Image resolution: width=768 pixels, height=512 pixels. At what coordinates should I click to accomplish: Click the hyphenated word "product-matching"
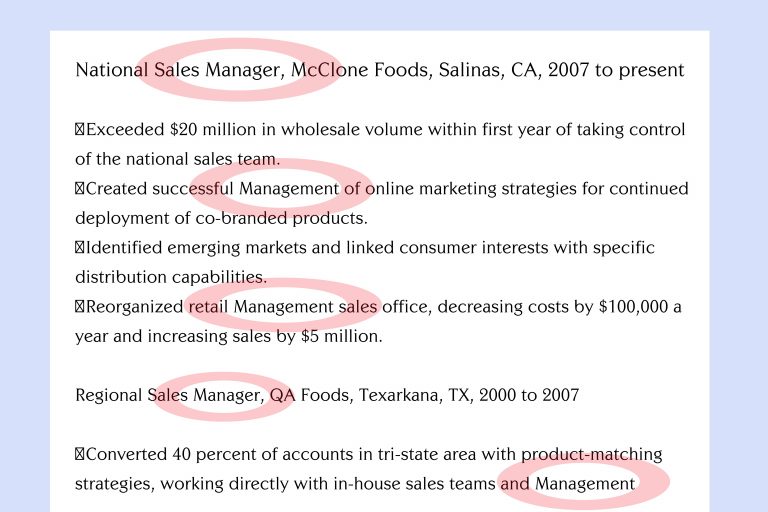pos(591,454)
